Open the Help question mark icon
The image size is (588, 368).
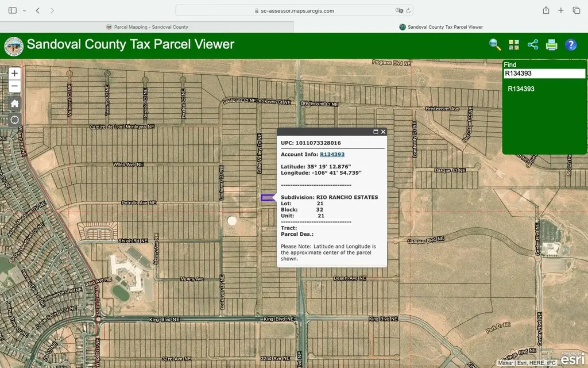click(x=571, y=45)
